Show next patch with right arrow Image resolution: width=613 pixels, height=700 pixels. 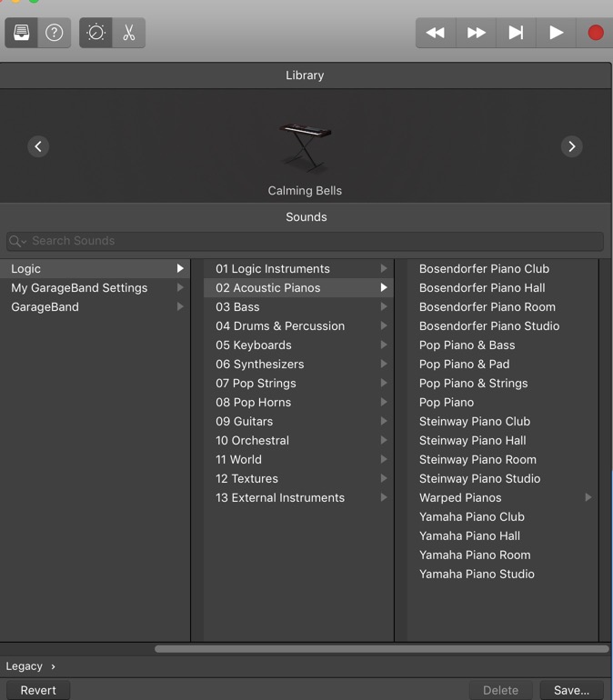point(572,146)
